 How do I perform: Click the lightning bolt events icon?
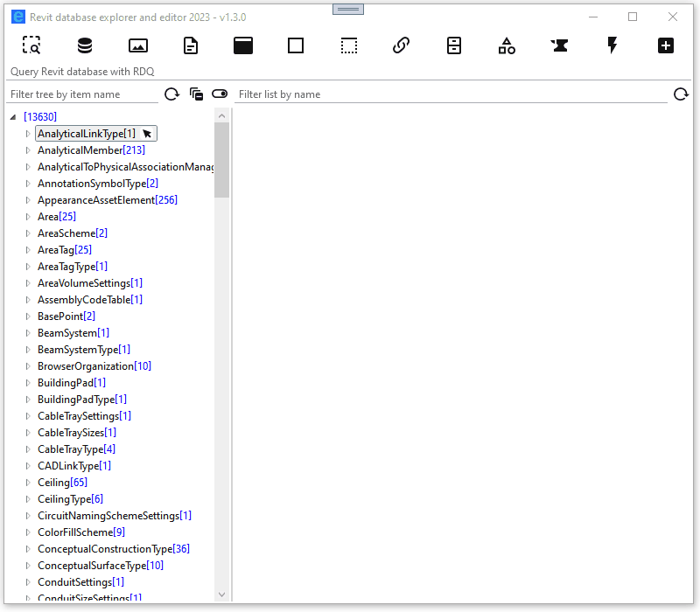point(612,45)
